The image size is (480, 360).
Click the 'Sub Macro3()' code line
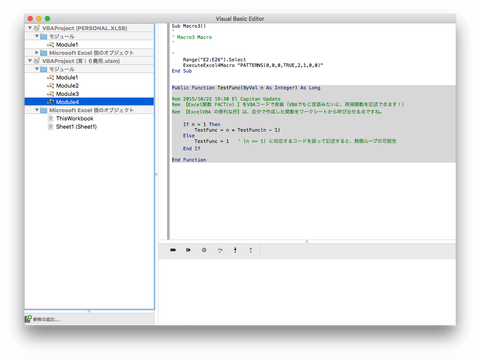[x=189, y=26]
